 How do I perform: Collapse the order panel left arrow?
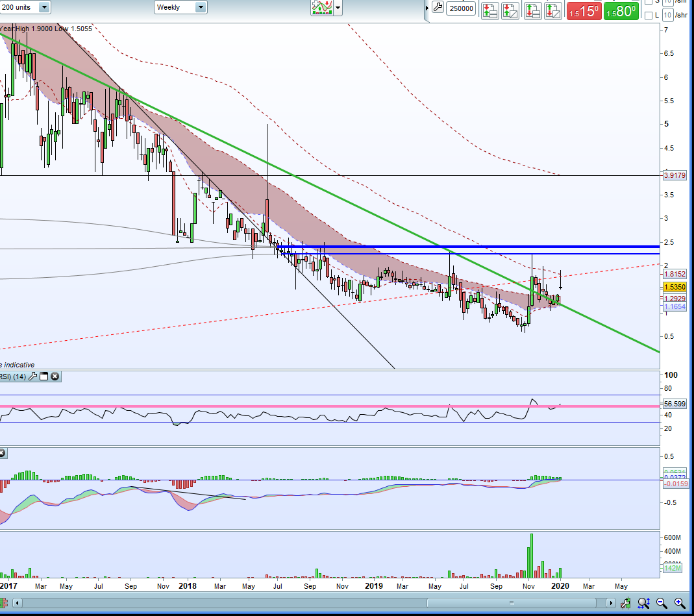(427, 8)
